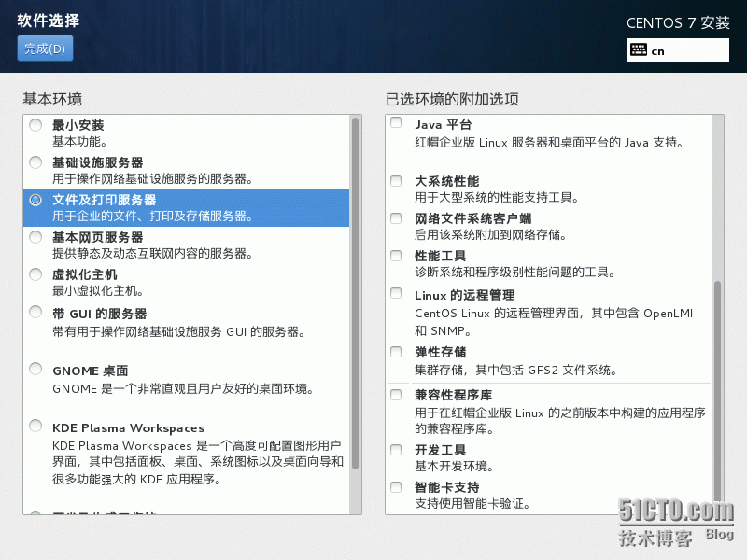Select the 基础设施服务器 radio button
Viewport: 747px width, 560px height.
coord(35,162)
